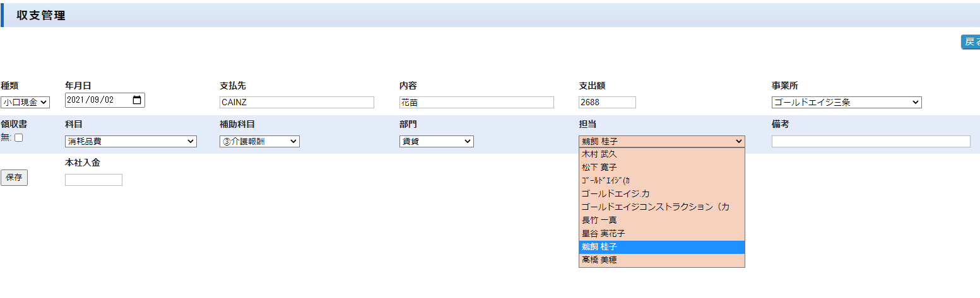The width and height of the screenshot is (980, 298).
Task: Pick 長竹 一真 from 担当 options
Action: 599,221
